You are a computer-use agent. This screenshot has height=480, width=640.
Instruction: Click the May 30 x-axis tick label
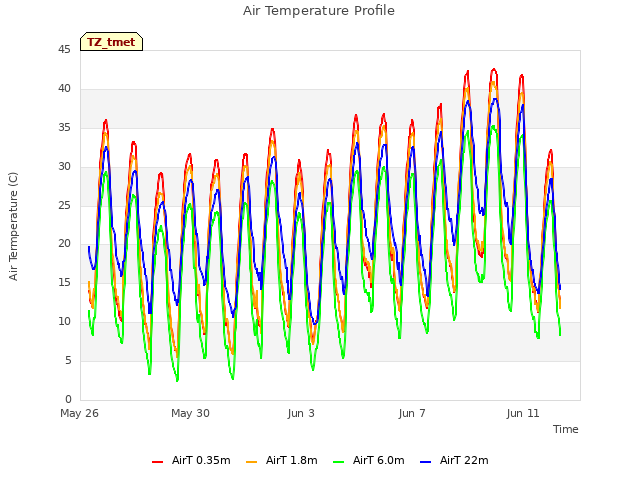coord(190,413)
